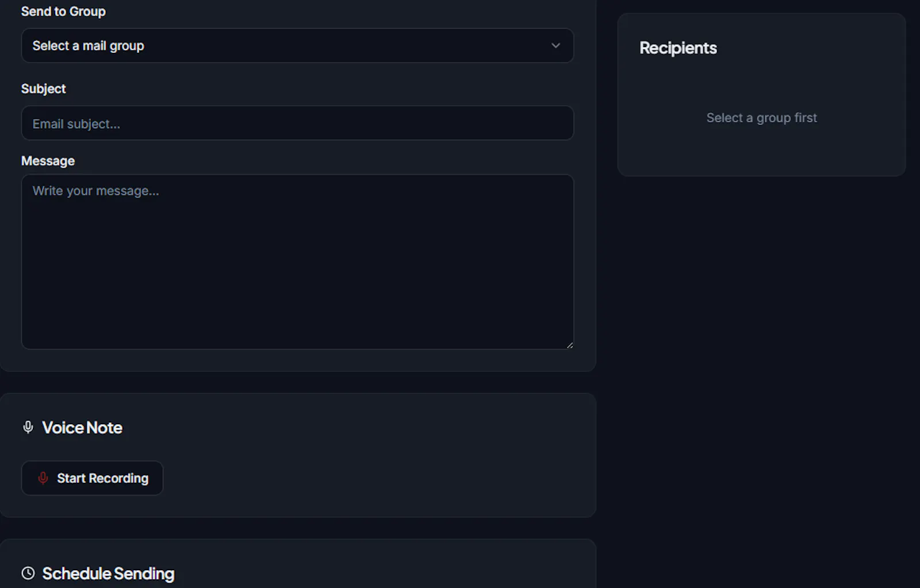The height and width of the screenshot is (588, 920).
Task: Click the chevron arrow in mail group selector
Action: pyautogui.click(x=555, y=45)
